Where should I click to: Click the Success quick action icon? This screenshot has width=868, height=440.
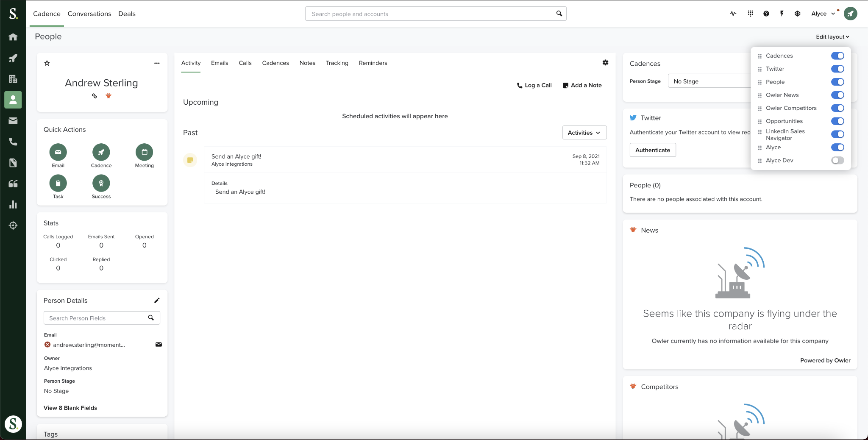point(101,183)
